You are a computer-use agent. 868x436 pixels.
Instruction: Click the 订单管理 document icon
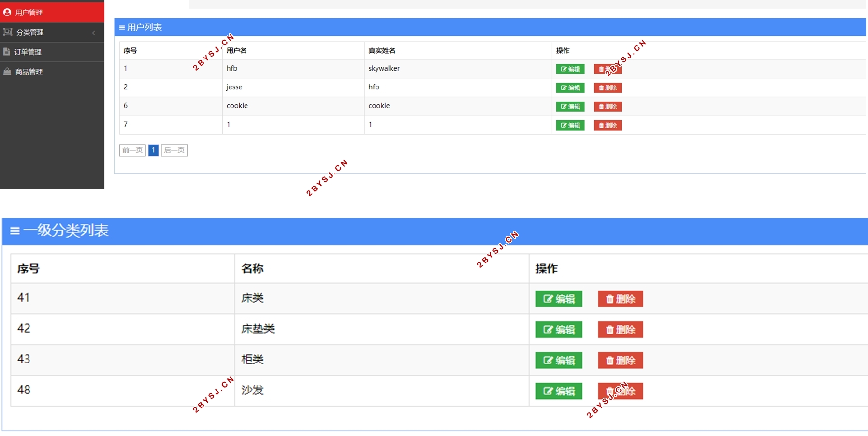[x=7, y=52]
